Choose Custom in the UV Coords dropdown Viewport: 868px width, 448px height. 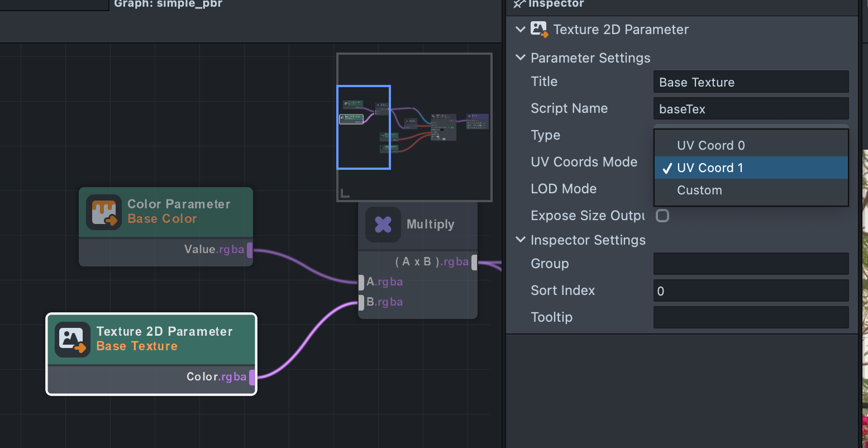(x=699, y=190)
